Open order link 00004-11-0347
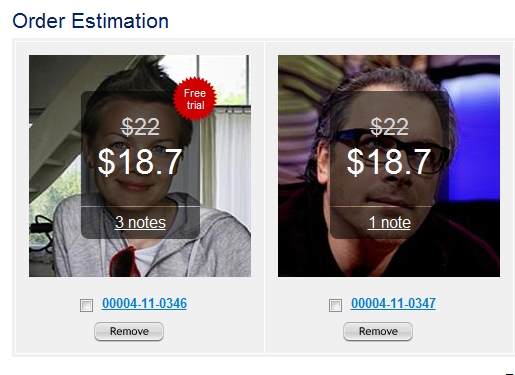Image resolution: width=515 pixels, height=375 pixels. click(393, 303)
